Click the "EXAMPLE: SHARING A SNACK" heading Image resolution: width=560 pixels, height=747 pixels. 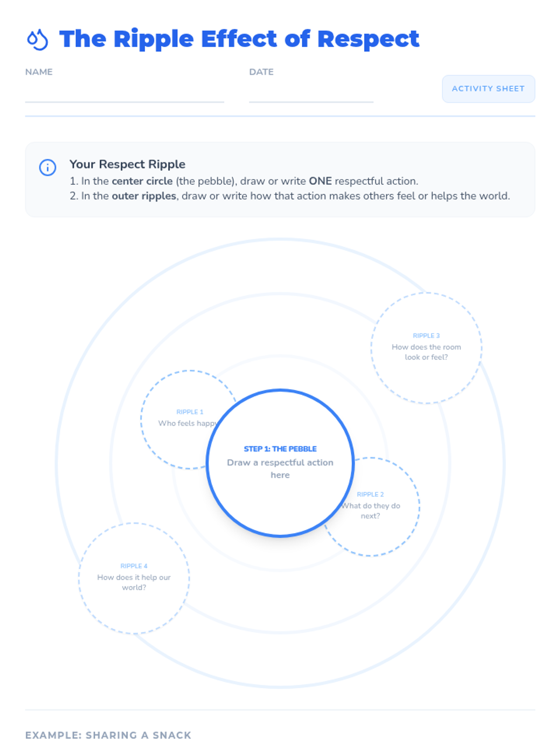[108, 735]
